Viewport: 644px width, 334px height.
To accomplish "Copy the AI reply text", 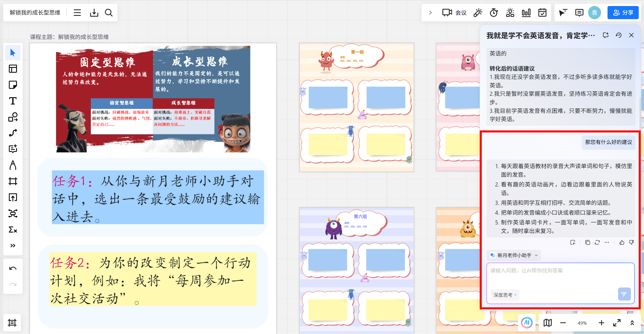I will click(x=588, y=243).
